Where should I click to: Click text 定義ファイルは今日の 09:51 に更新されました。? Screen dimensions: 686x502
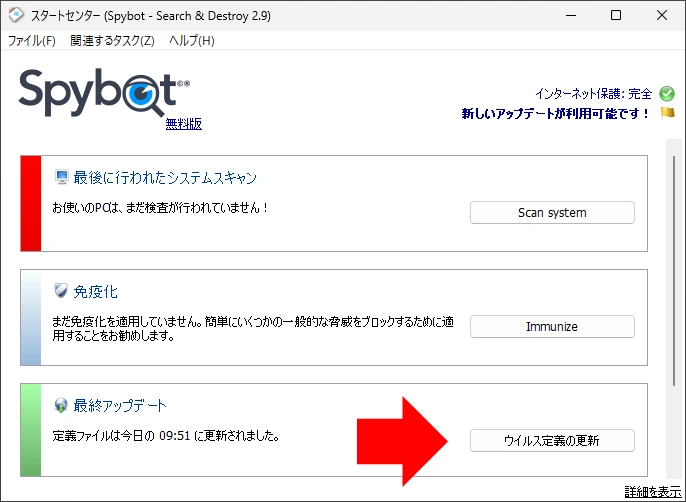pyautogui.click(x=166, y=436)
